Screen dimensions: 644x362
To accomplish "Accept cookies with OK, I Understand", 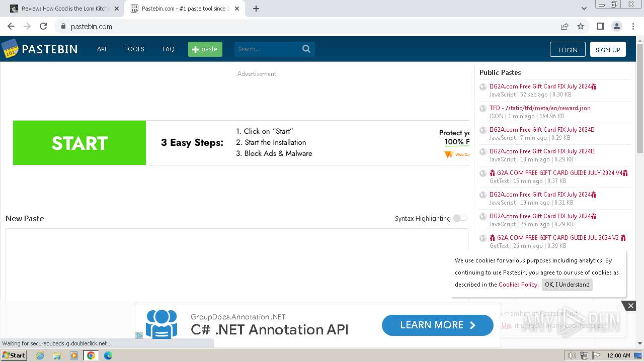I will click(x=567, y=285).
